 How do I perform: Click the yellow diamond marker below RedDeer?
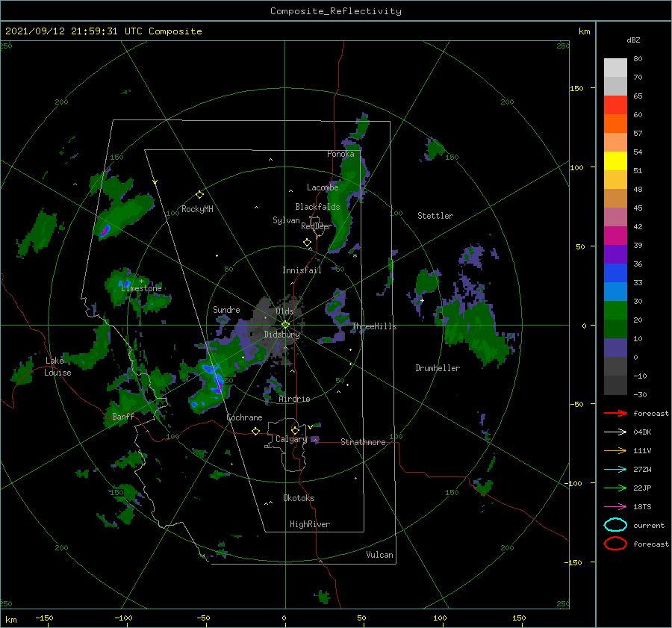point(307,242)
